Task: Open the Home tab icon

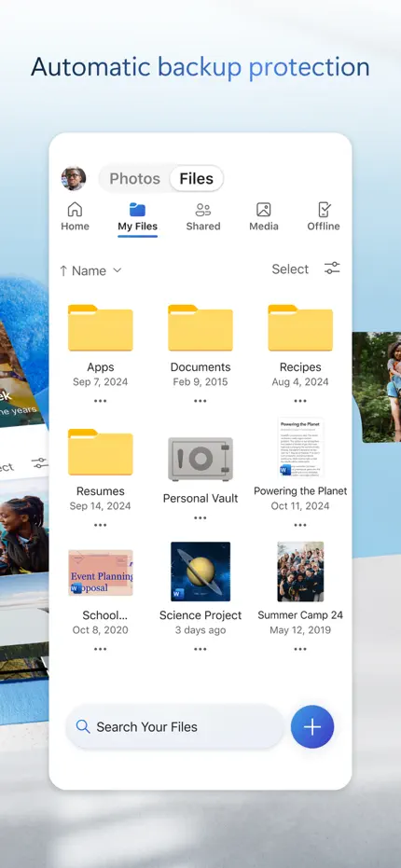Action: coord(75,209)
